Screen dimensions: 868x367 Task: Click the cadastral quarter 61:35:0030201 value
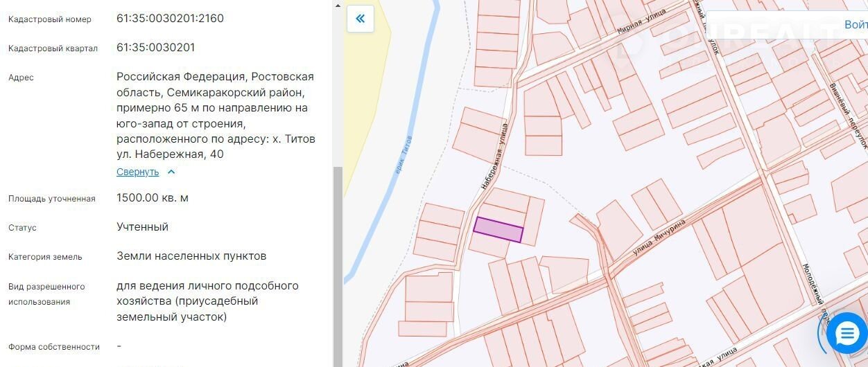click(x=155, y=48)
